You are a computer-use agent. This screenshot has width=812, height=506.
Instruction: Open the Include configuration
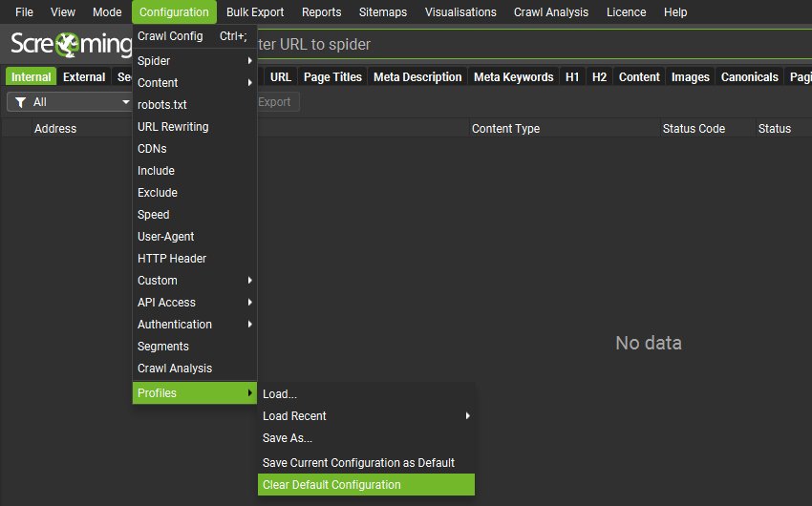click(x=195, y=171)
